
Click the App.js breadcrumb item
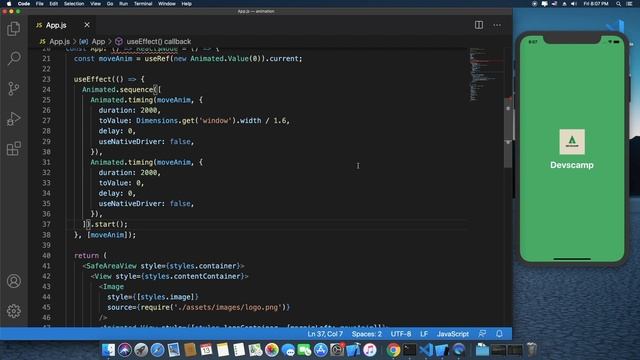[x=55, y=41]
